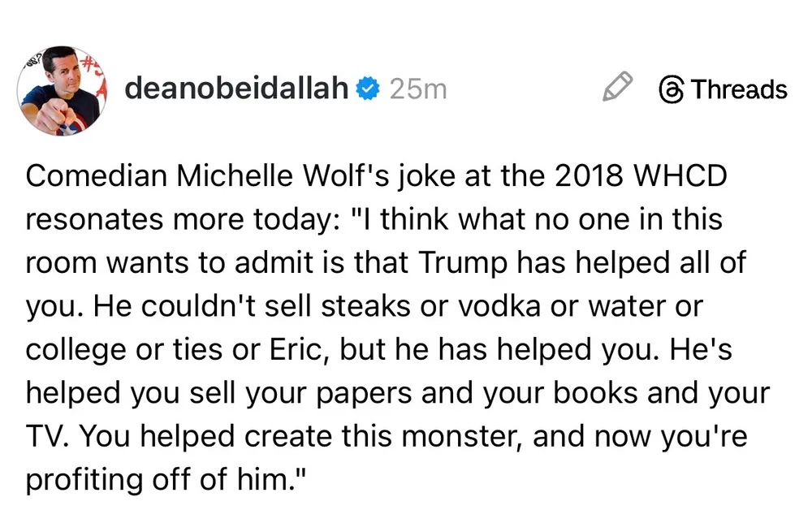Click the pencil edit icon

(617, 87)
